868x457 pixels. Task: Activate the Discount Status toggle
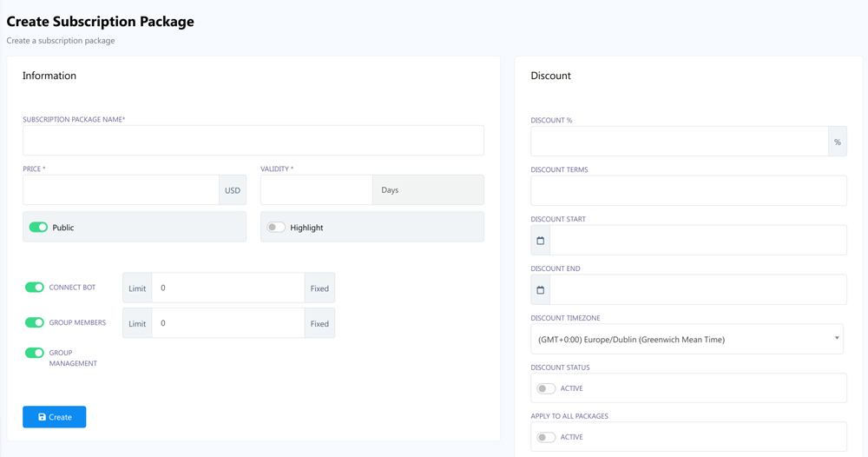[546, 388]
